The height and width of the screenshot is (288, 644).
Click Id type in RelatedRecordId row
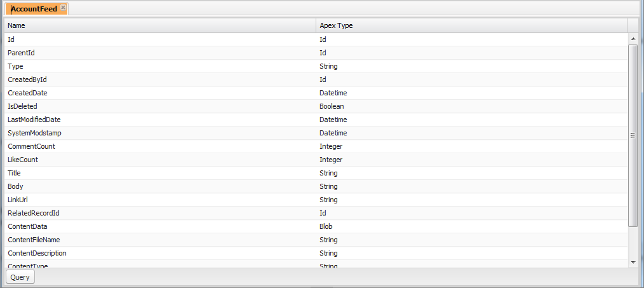click(323, 213)
